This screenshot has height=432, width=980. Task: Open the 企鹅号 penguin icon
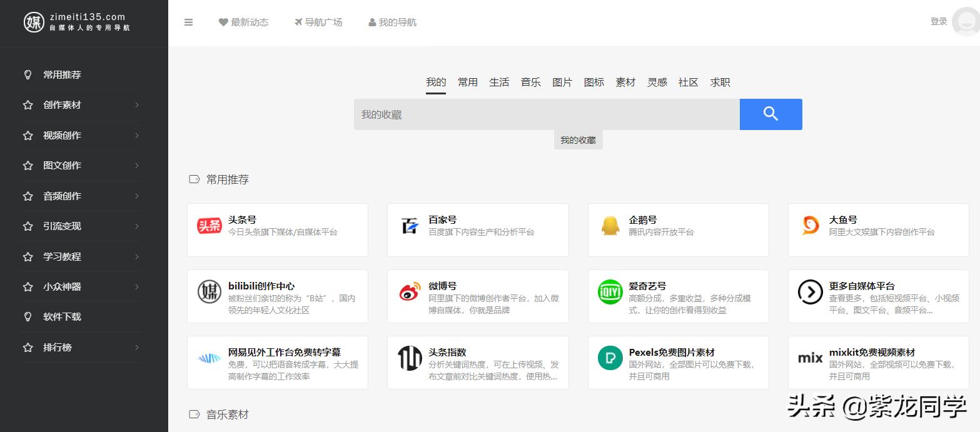pos(610,226)
